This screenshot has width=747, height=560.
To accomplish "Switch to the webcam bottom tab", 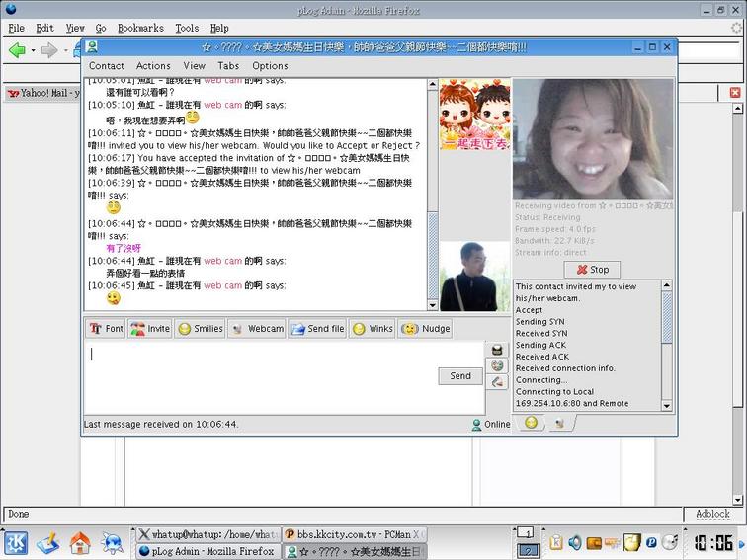I will (x=560, y=423).
